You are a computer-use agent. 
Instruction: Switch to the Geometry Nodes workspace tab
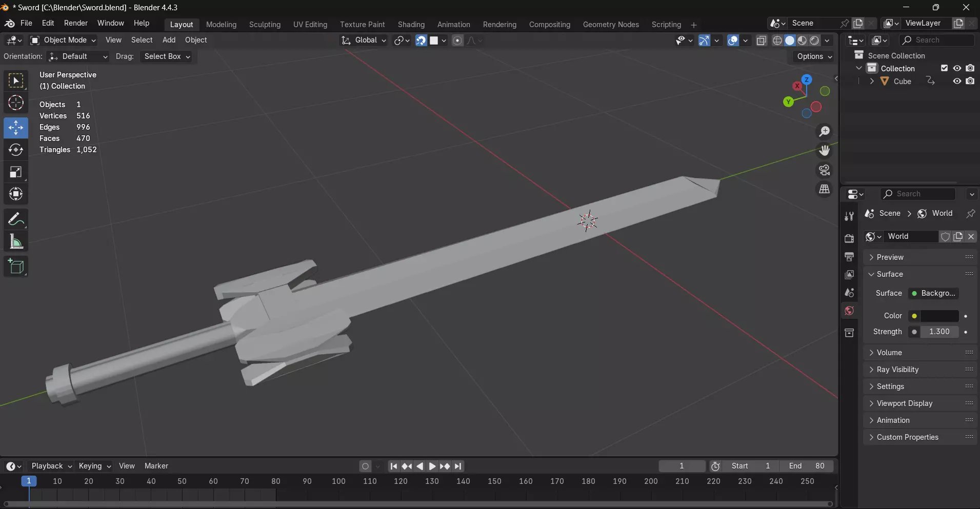(x=611, y=25)
